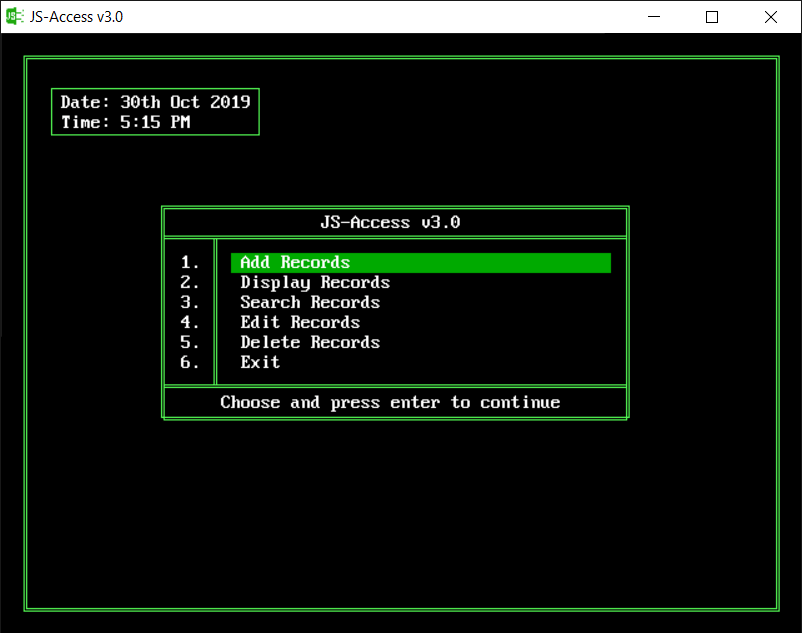
Task: Select Delete Records from the menu
Action: click(x=310, y=342)
